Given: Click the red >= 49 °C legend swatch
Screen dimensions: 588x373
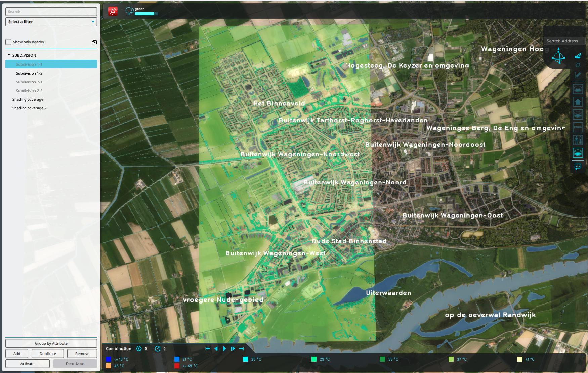Looking at the screenshot, I should click(x=177, y=366).
